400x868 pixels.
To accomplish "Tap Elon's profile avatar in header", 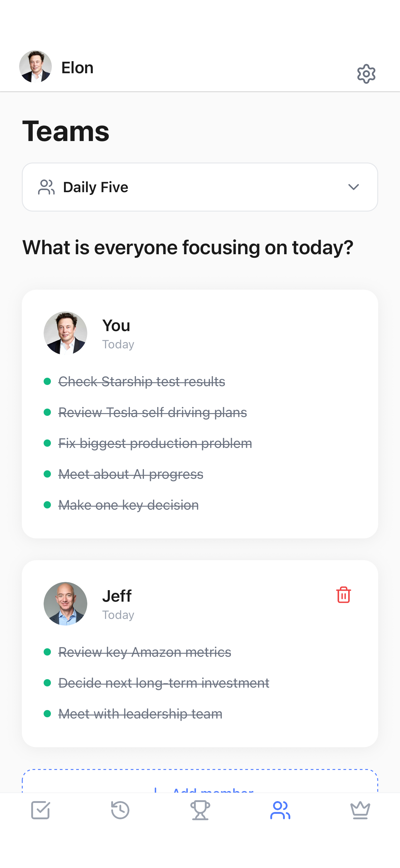I will tap(35, 67).
